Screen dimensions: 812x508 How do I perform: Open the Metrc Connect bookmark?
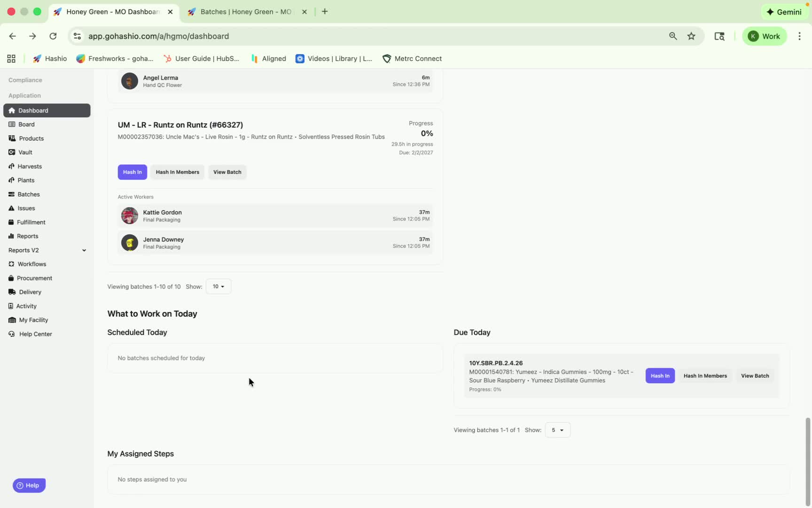(412, 59)
